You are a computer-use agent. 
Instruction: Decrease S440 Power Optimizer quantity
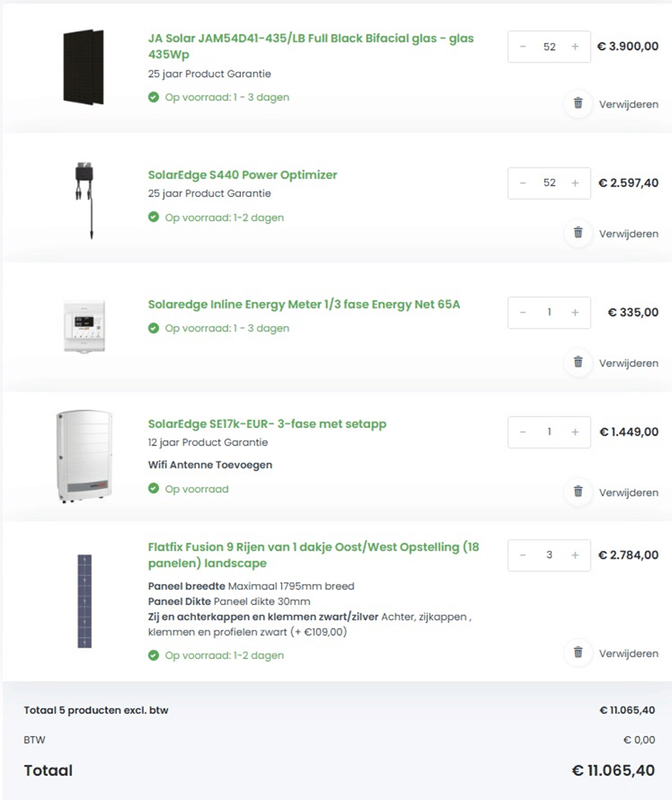(523, 183)
